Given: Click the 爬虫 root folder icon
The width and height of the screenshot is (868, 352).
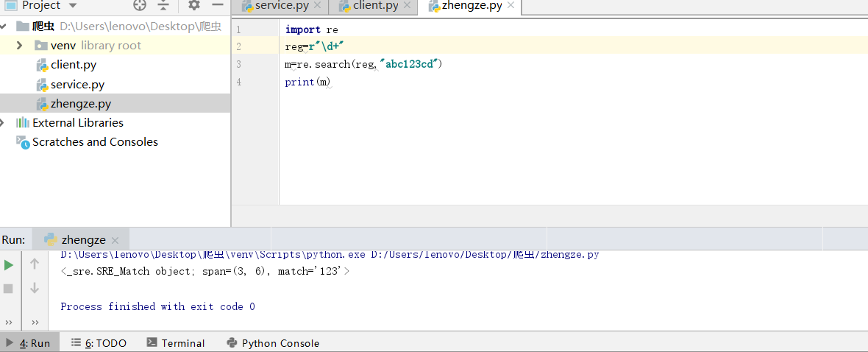Looking at the screenshot, I should pyautogui.click(x=23, y=26).
